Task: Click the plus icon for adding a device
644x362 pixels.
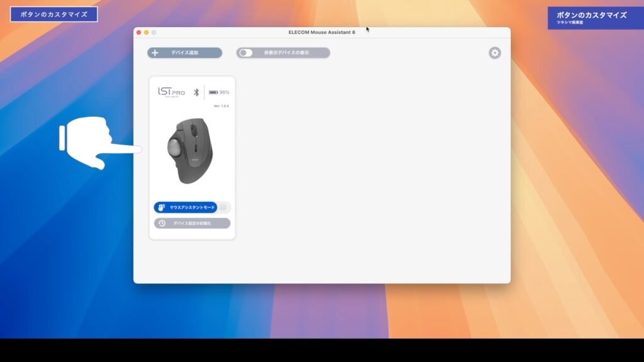Action: tap(155, 53)
